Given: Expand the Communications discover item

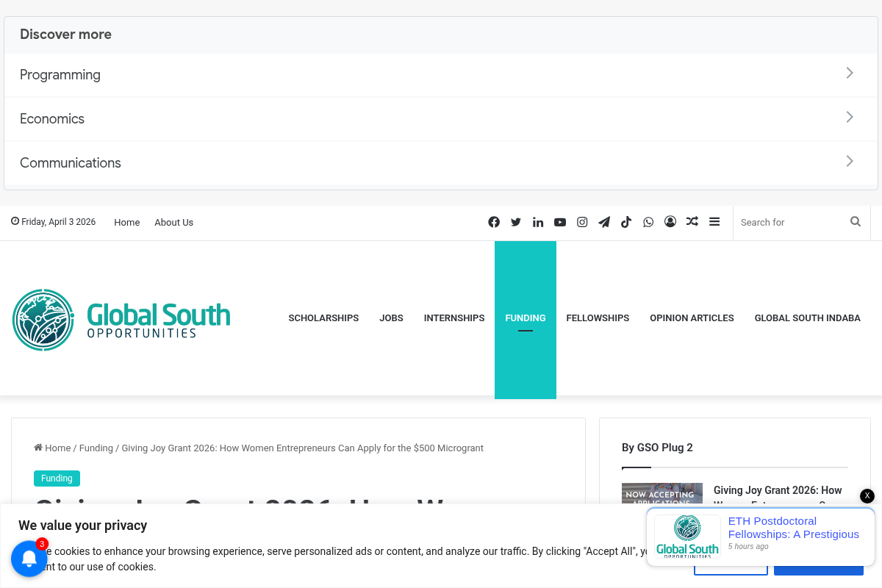Looking at the screenshot, I should point(441,163).
